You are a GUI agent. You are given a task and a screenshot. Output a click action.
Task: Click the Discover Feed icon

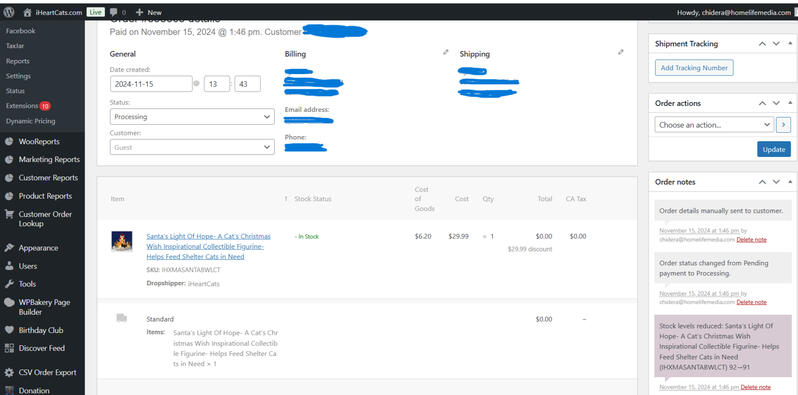click(x=9, y=348)
